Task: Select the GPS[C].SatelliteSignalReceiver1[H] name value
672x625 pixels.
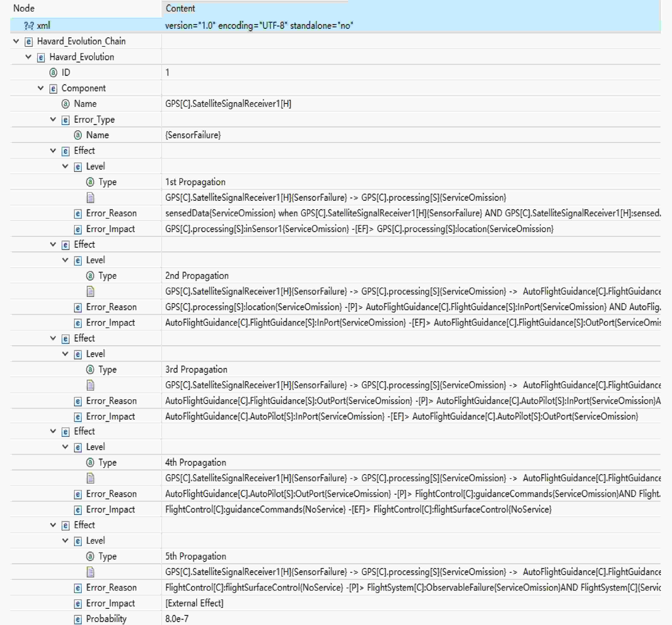Action: click(x=228, y=104)
